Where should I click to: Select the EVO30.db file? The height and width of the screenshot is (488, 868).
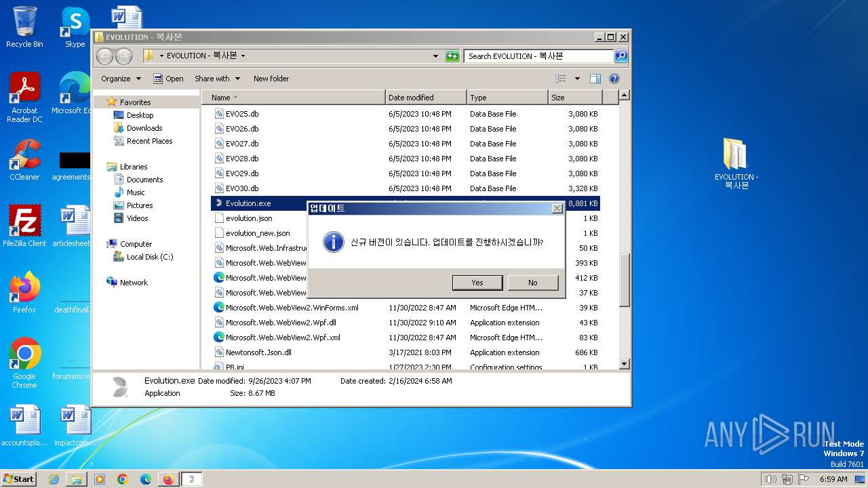coord(242,188)
